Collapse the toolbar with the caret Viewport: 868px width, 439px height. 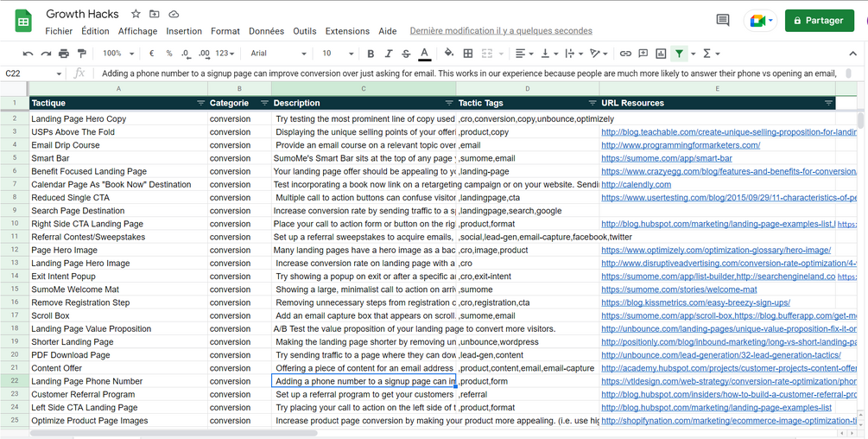point(853,54)
